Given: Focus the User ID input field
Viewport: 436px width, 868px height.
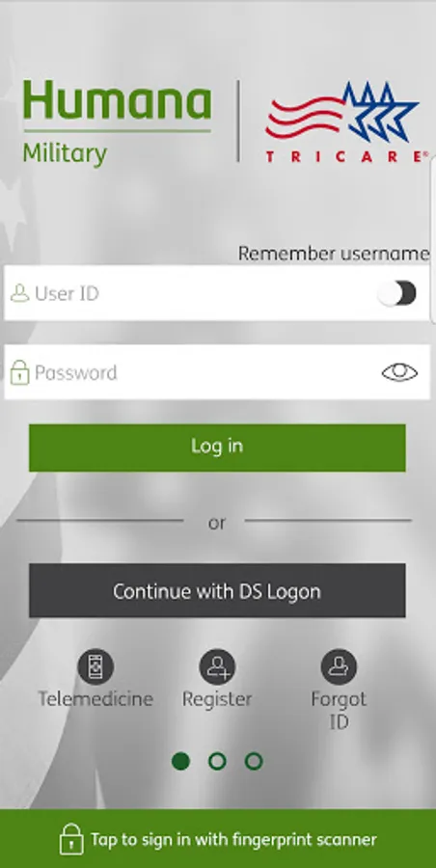Looking at the screenshot, I should tap(217, 293).
